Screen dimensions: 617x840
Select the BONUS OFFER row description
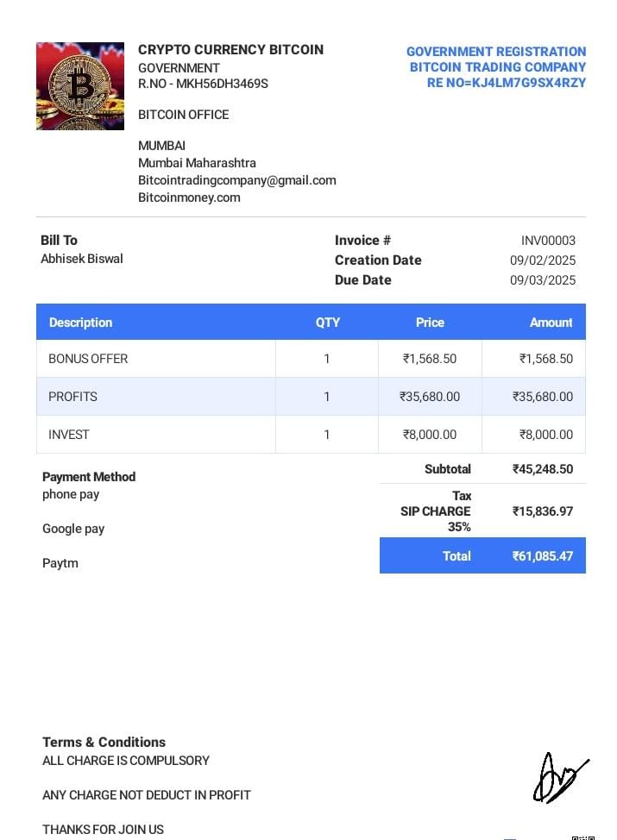(x=88, y=359)
